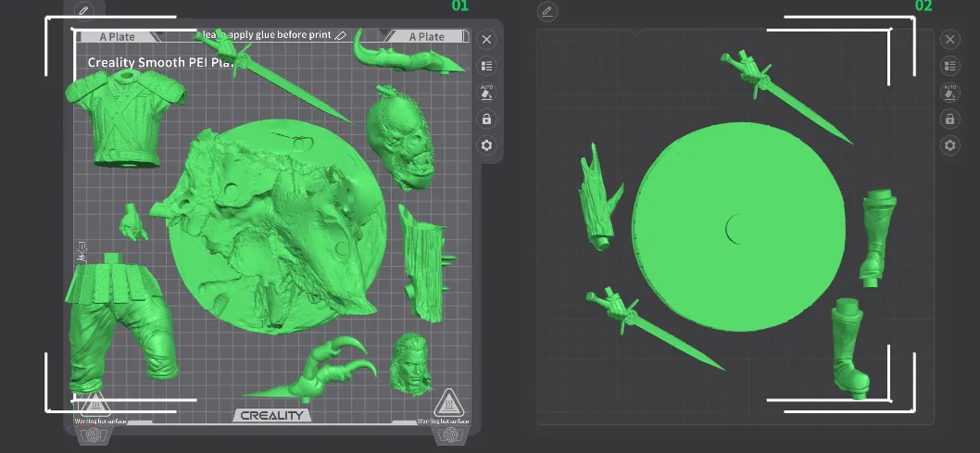Select the small hand model on plate 01
Viewport: 980px width, 453px height.
133,220
